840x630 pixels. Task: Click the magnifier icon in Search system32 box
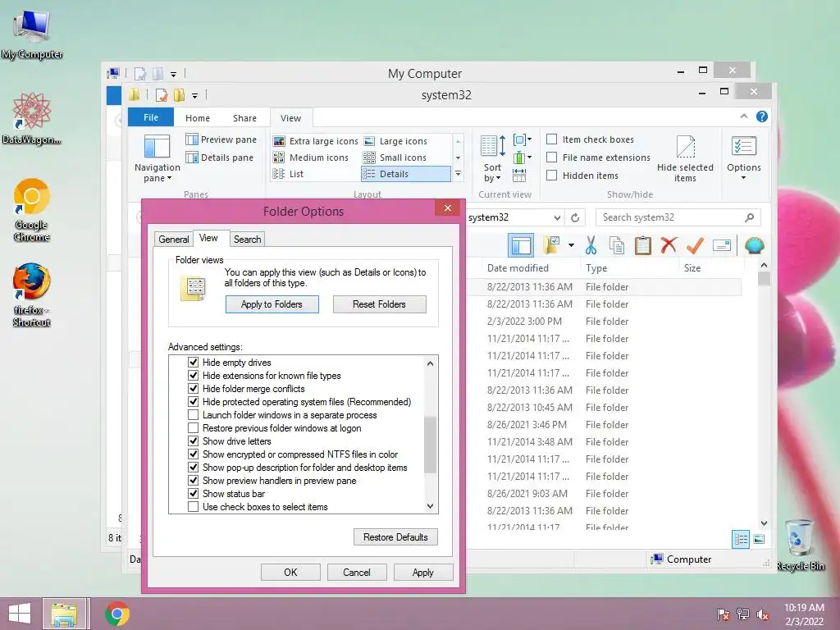[750, 217]
